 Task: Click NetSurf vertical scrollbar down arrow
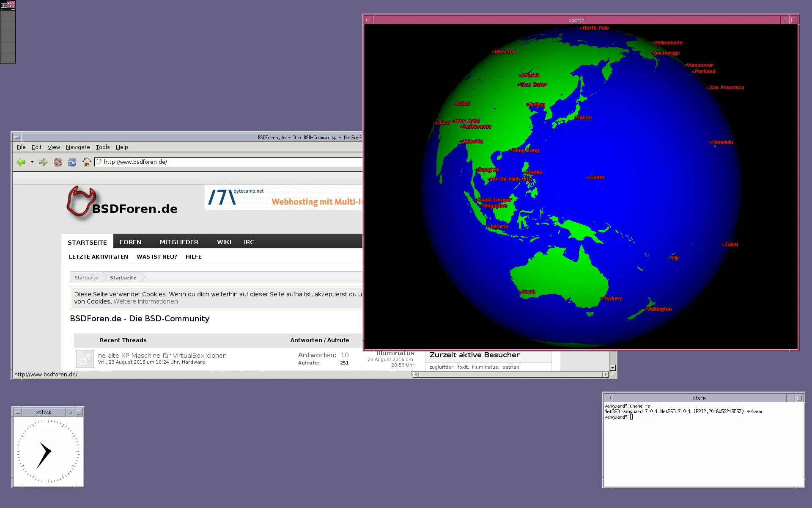click(612, 368)
